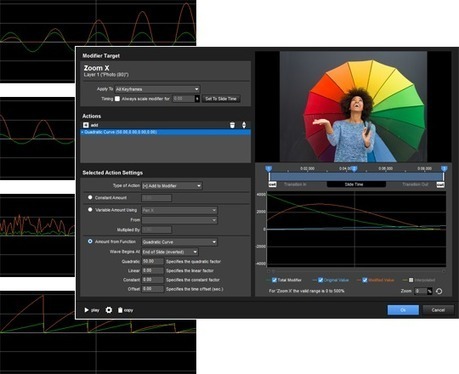Expand the Type of Action dropdown
The height and width of the screenshot is (374, 459).
point(172,186)
